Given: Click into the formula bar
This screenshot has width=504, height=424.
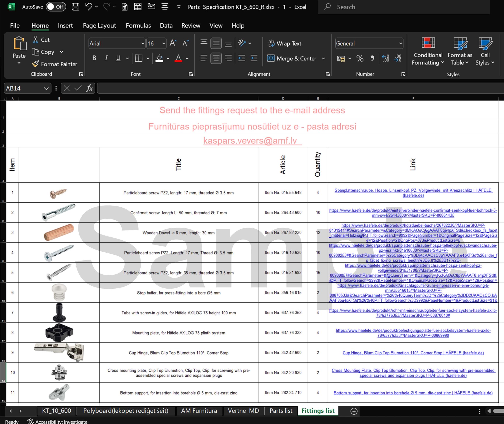Looking at the screenshot, I should [301, 88].
